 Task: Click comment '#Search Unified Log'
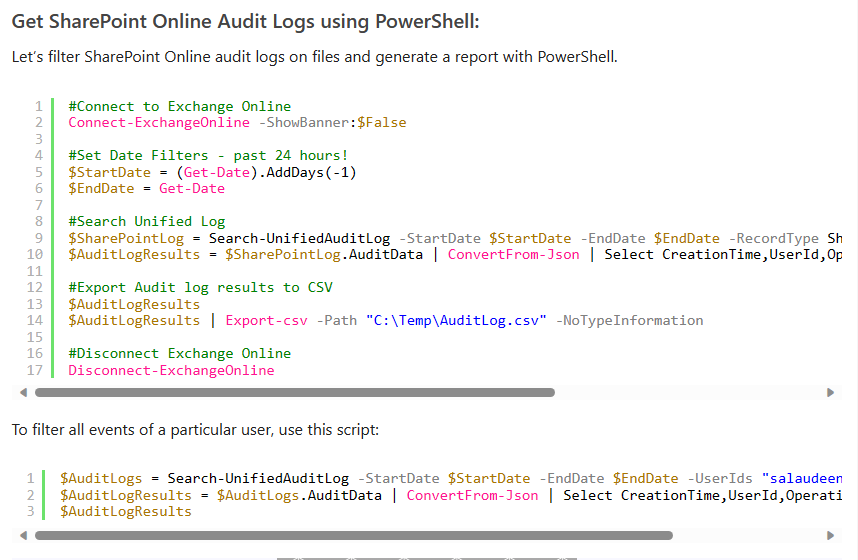pyautogui.click(x=147, y=222)
